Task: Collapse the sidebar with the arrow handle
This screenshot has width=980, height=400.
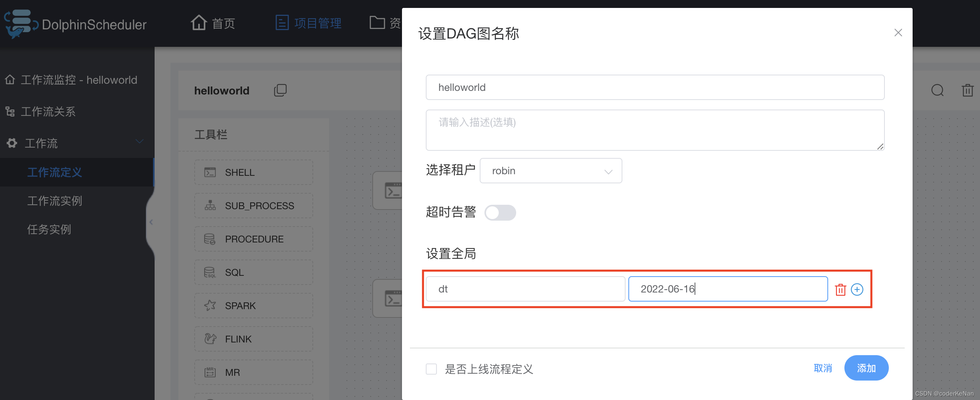Action: (151, 222)
